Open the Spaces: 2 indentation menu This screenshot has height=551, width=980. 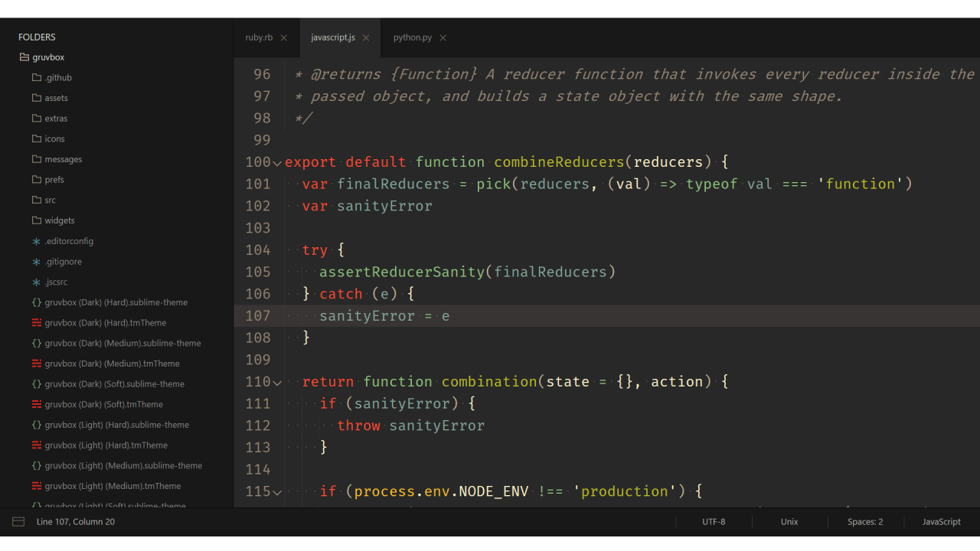pyautogui.click(x=864, y=522)
